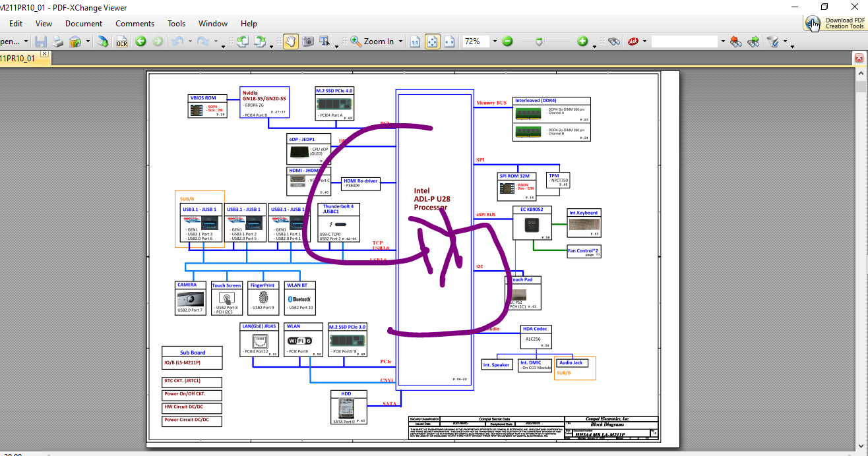The height and width of the screenshot is (456, 868).
Task: Toggle Fit Page view mode
Action: click(x=433, y=42)
